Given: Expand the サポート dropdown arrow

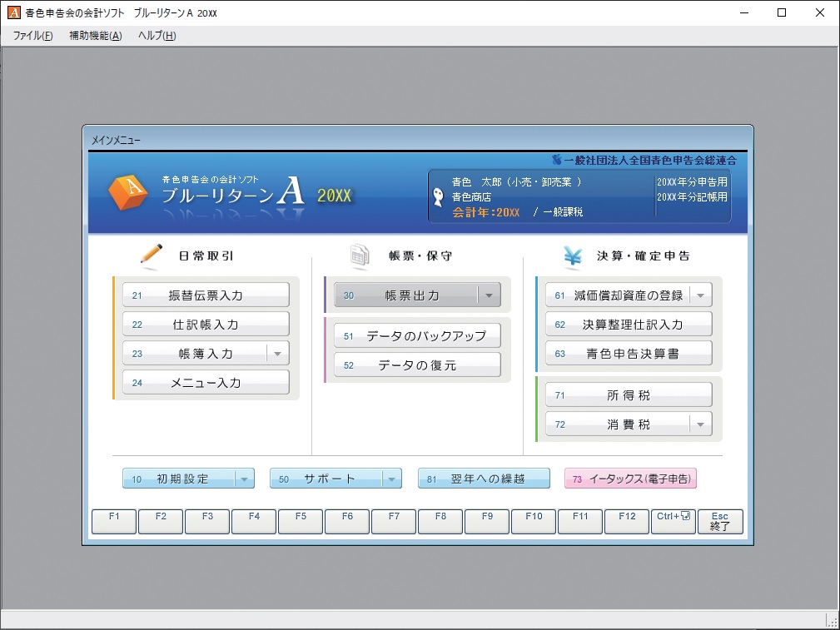Looking at the screenshot, I should click(392, 479).
